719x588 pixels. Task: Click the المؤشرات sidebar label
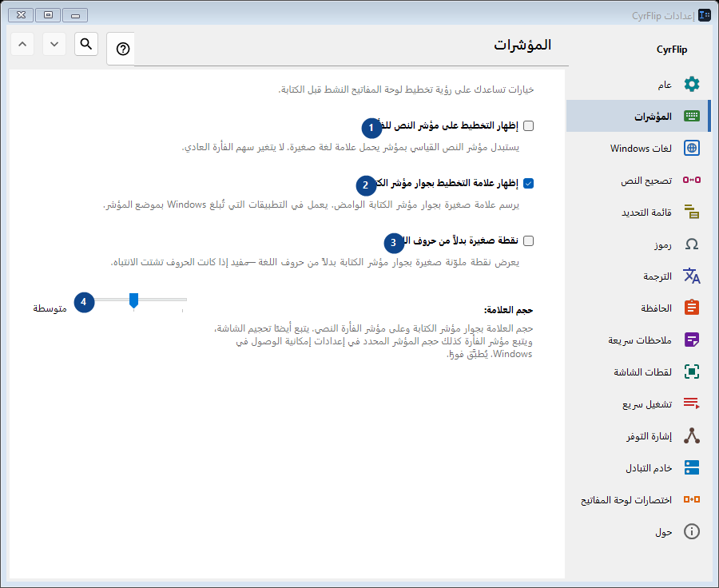653,117
